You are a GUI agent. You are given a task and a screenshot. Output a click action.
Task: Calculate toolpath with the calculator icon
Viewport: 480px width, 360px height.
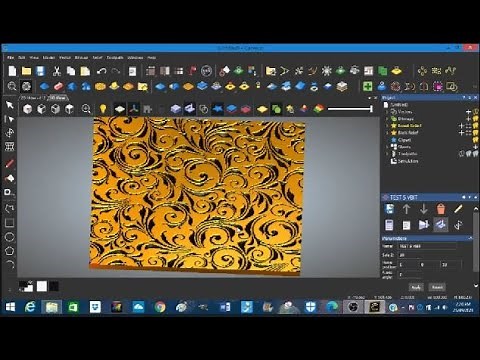coord(389,225)
